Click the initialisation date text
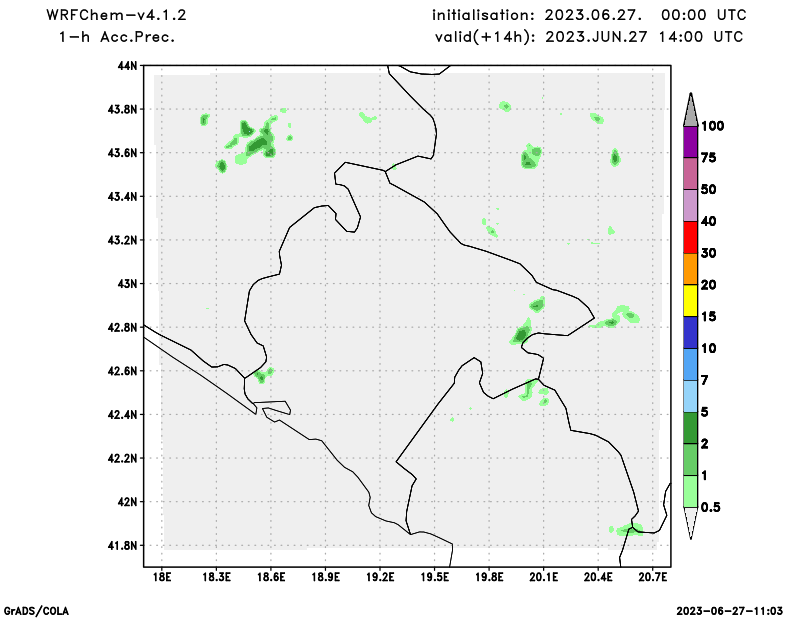 click(x=589, y=15)
